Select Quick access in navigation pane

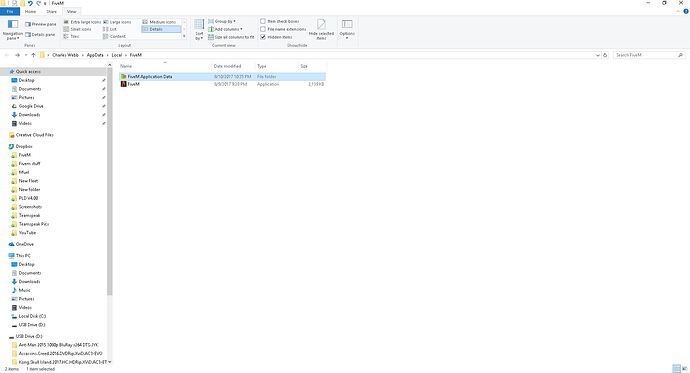(x=28, y=71)
